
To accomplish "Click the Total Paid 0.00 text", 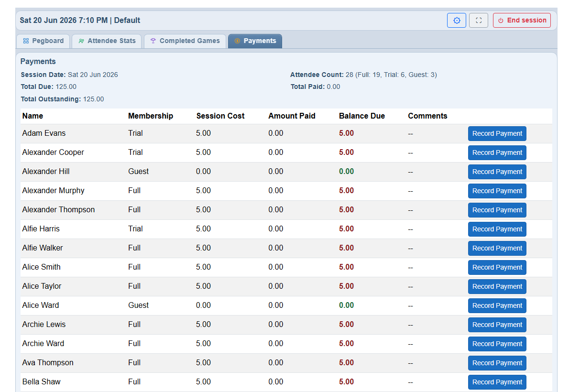I will pos(316,87).
